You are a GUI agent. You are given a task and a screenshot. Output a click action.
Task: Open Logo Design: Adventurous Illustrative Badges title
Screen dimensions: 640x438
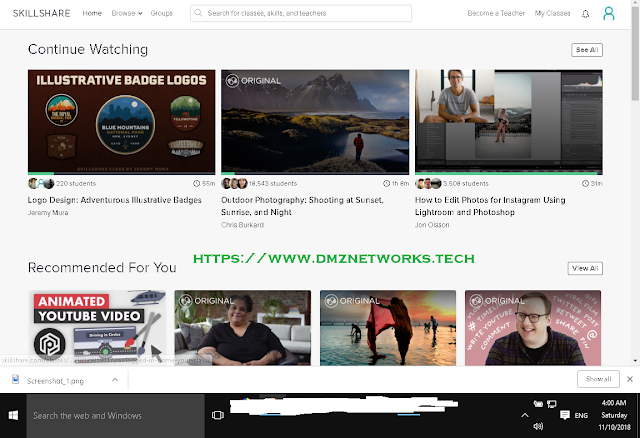pos(114,200)
